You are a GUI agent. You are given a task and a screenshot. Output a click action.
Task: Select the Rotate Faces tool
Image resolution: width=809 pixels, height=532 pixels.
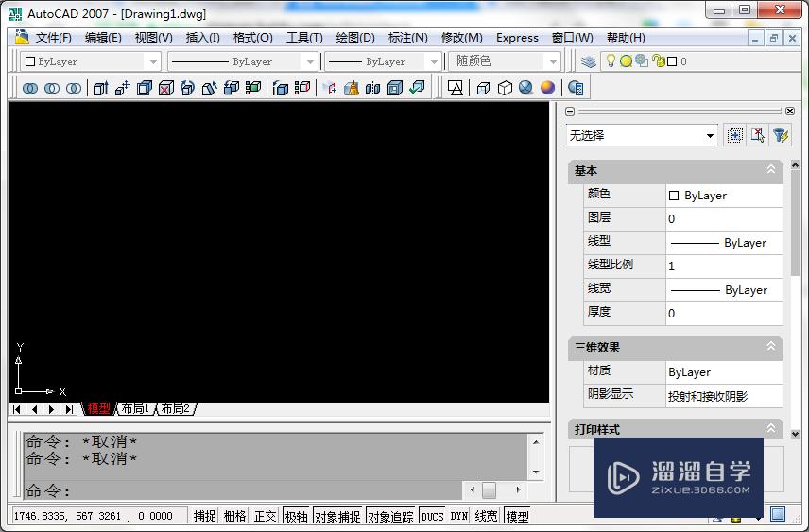pyautogui.click(x=188, y=88)
